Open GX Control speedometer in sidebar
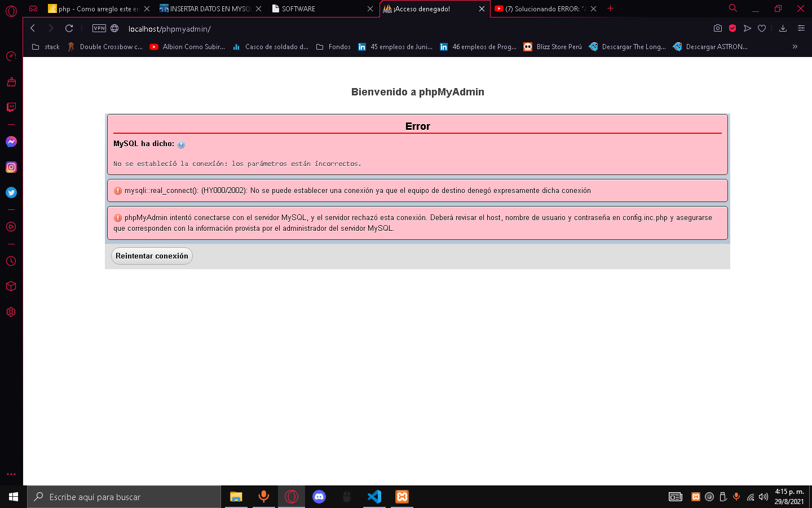 pos(11,56)
